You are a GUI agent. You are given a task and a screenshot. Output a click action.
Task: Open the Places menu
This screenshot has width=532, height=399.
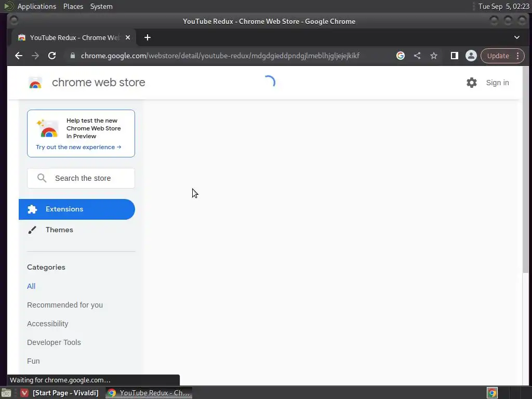[x=73, y=6]
